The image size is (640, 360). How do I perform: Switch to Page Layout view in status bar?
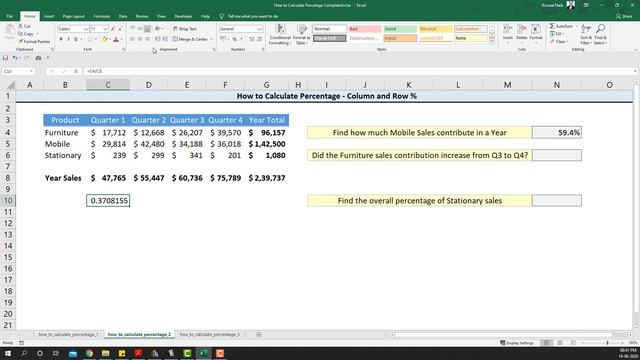[560, 343]
